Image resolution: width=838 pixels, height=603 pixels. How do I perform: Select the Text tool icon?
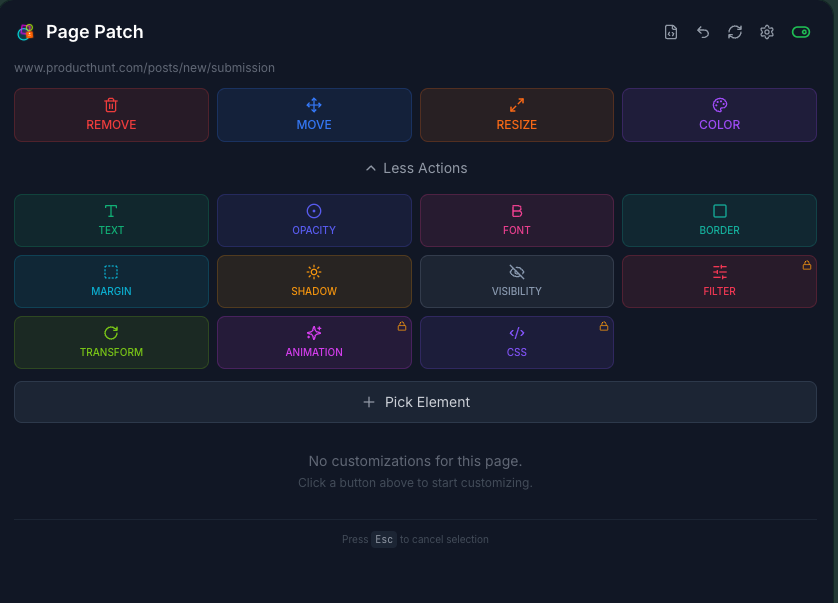[111, 210]
